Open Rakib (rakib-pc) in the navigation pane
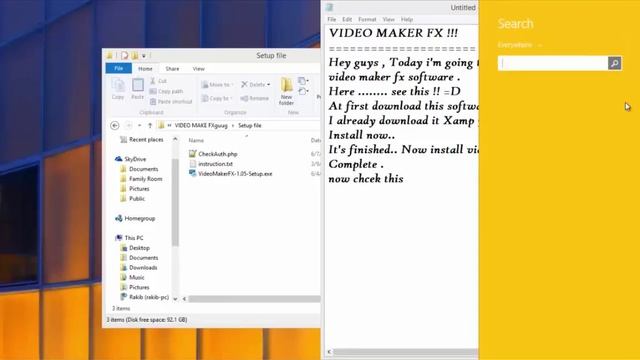The height and width of the screenshot is (360, 640). (144, 297)
